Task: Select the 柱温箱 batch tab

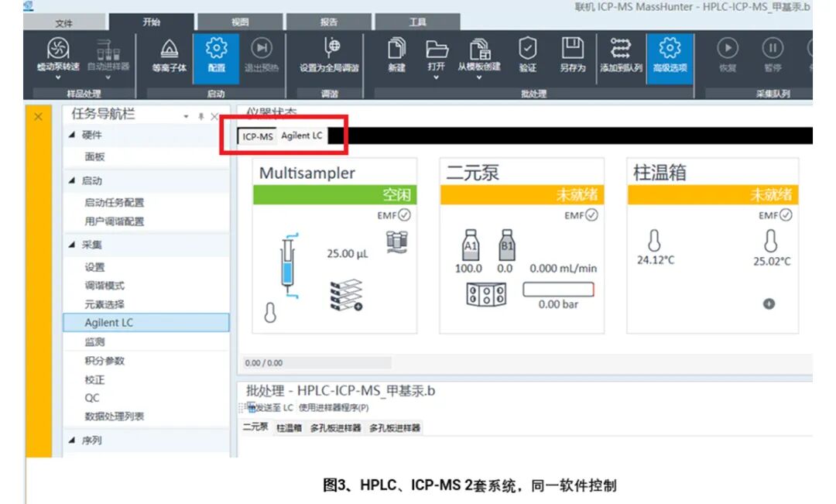Action: [289, 427]
